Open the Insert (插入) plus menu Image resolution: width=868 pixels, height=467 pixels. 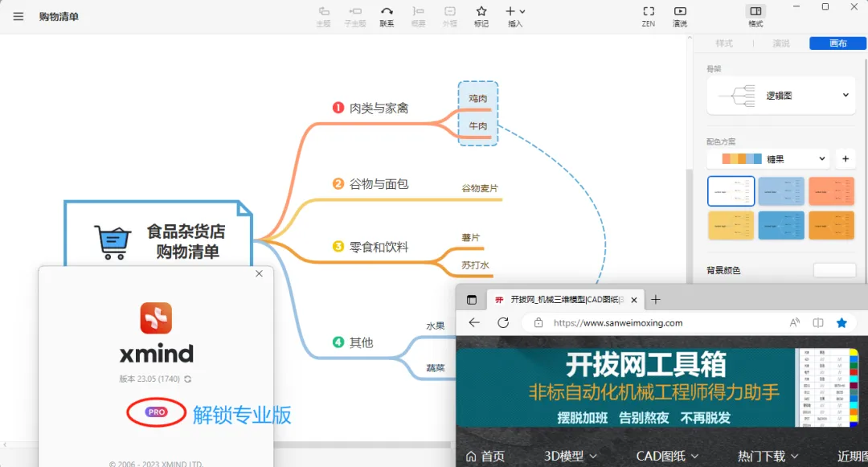[x=515, y=17]
